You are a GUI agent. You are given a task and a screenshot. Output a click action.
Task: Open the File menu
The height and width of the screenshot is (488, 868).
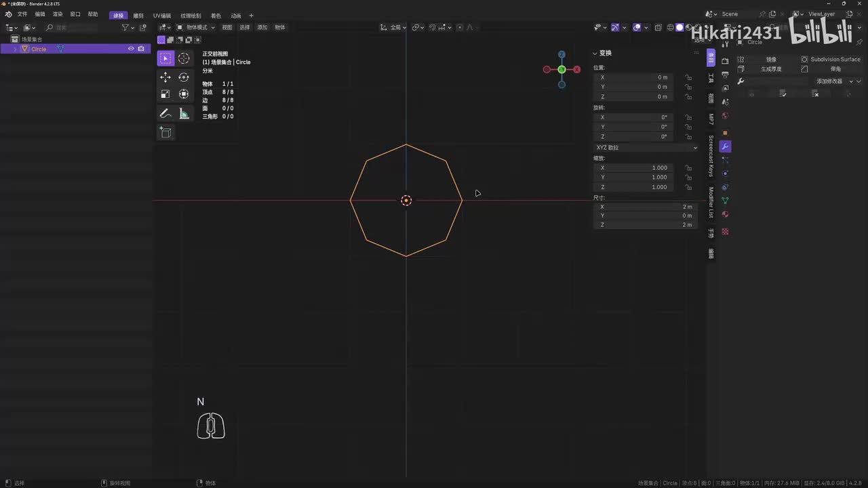22,14
